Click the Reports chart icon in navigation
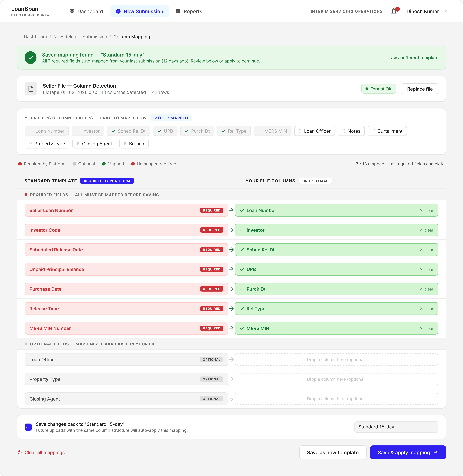463x476 pixels. 178,11
